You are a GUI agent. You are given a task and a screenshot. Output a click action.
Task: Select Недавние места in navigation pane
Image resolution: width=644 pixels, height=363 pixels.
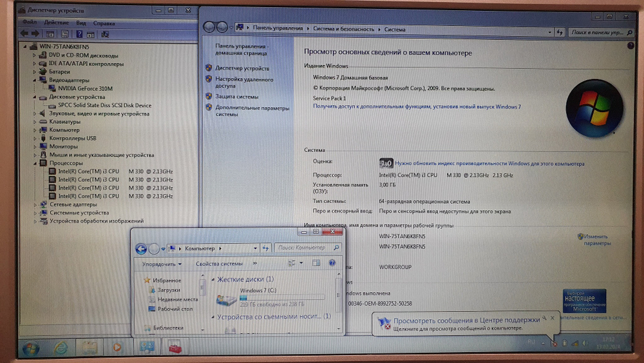tap(178, 299)
